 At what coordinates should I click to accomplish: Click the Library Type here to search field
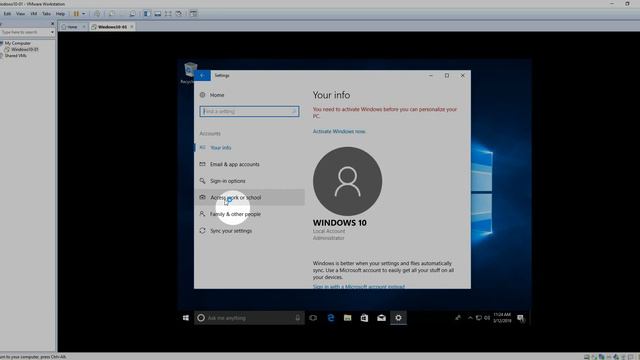[24, 32]
